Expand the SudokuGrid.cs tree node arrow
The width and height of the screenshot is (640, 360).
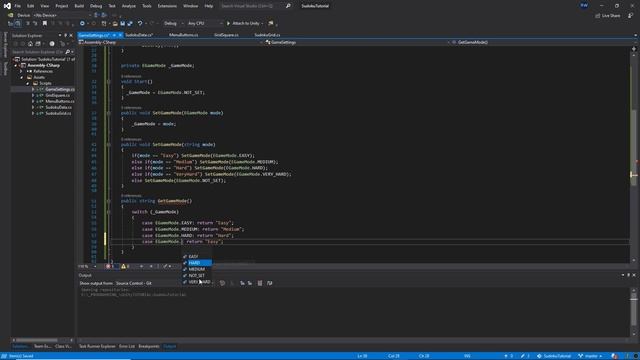point(33,113)
